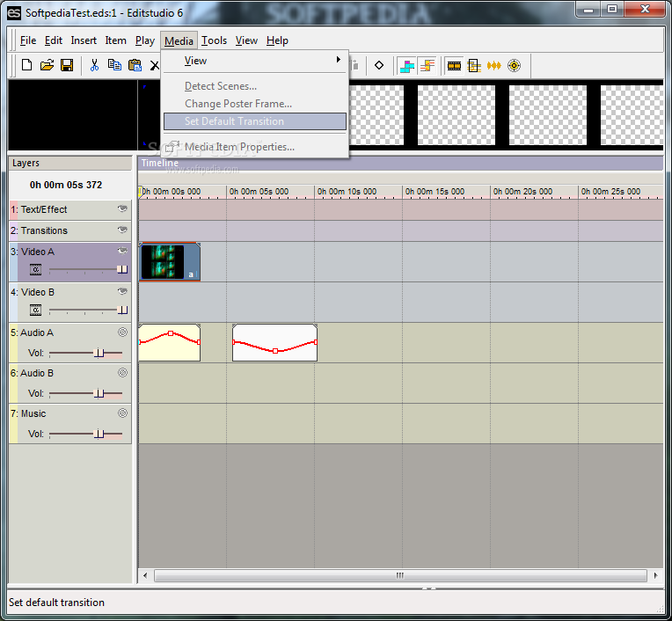Click the timeline horizontal scrollbar thumb

[x=400, y=575]
